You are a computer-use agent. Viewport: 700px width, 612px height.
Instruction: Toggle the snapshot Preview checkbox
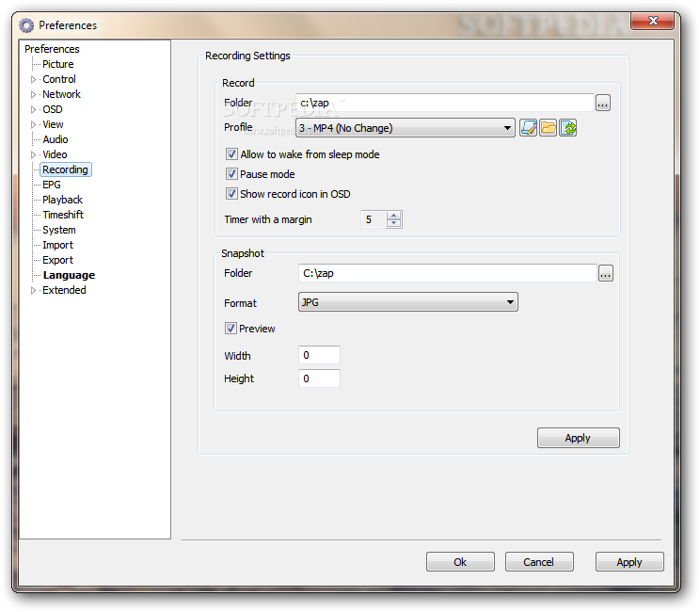click(231, 329)
